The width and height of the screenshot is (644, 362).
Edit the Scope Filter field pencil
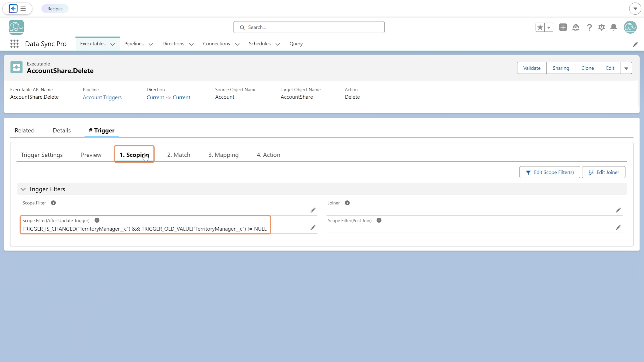313,210
